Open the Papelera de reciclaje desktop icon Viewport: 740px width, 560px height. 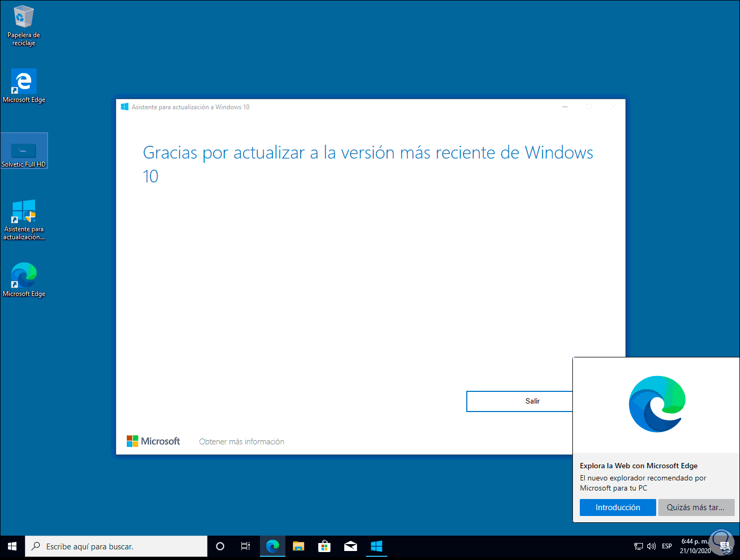23,25
